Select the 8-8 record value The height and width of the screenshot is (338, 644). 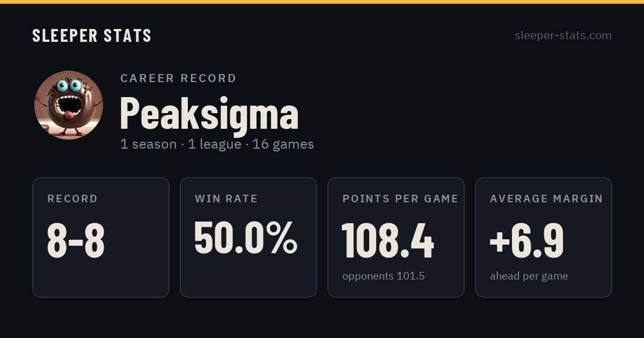click(76, 240)
